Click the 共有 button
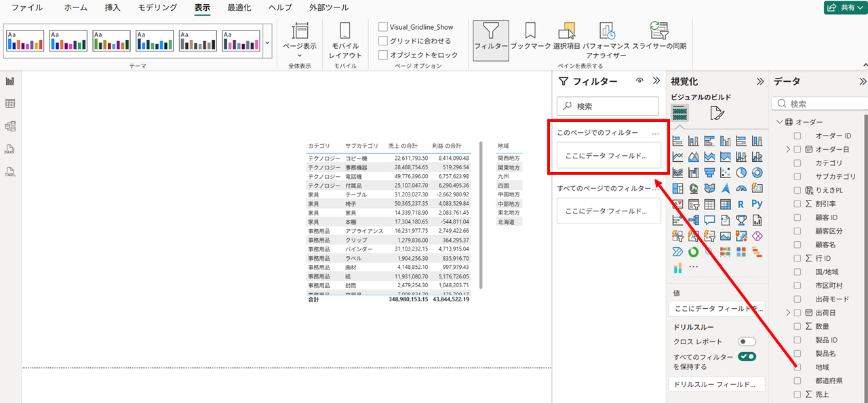Image resolution: width=868 pixels, height=403 pixels. click(844, 7)
